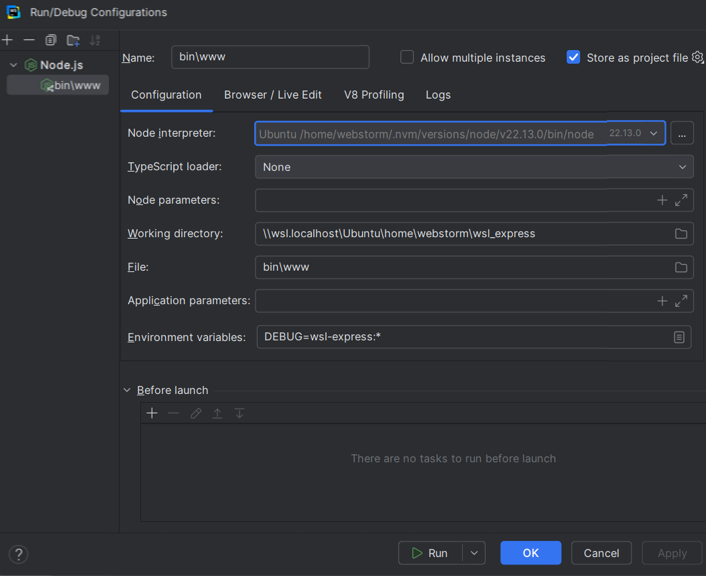Click the WebStorm logo in title bar
The width and height of the screenshot is (706, 576).
click(x=14, y=12)
